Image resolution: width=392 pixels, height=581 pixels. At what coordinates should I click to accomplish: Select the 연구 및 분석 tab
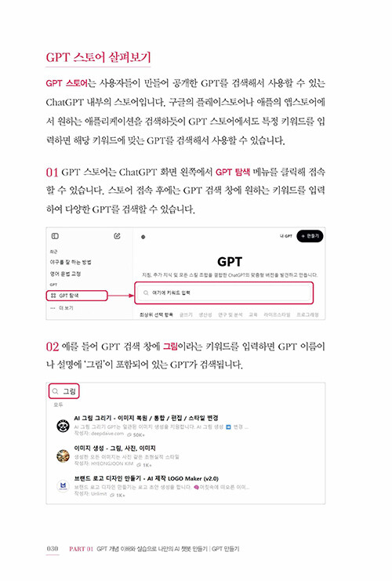click(x=230, y=314)
